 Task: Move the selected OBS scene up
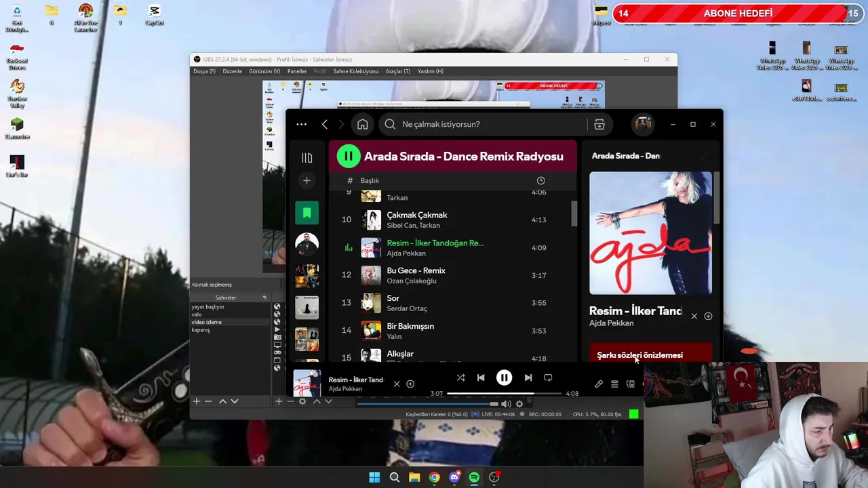(222, 401)
